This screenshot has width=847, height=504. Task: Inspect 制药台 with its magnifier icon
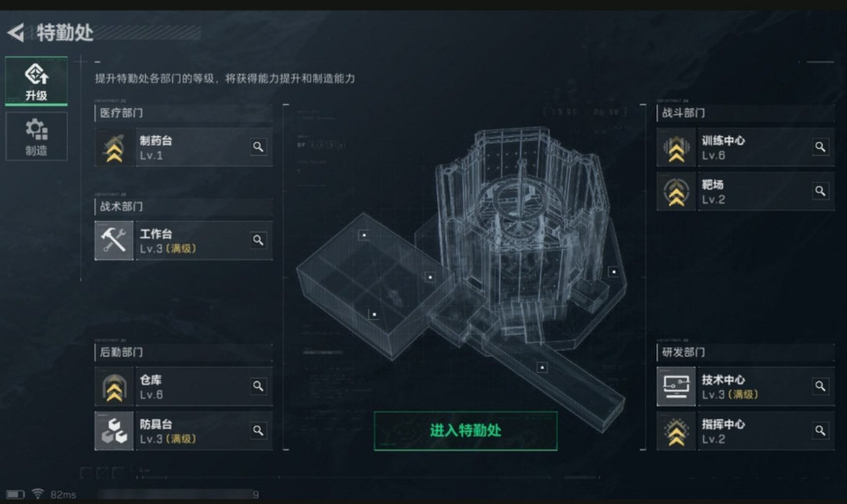tap(258, 147)
